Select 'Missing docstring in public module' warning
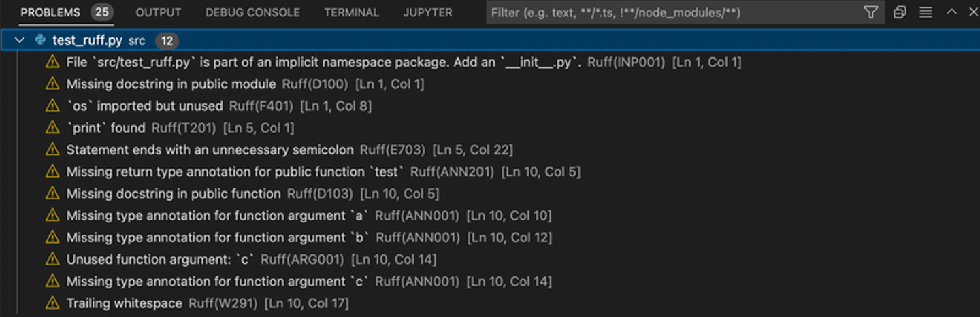The width and height of the screenshot is (980, 317). [x=170, y=84]
